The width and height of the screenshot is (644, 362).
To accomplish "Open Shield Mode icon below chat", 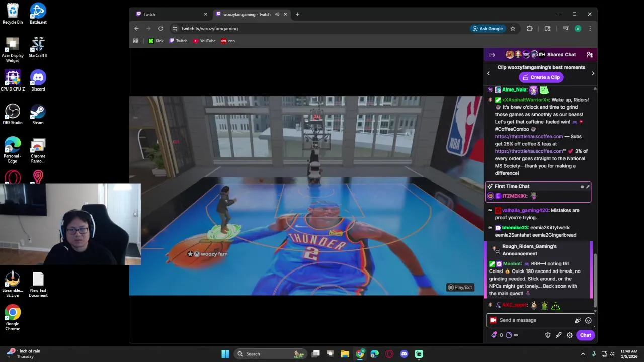I will tap(548, 335).
